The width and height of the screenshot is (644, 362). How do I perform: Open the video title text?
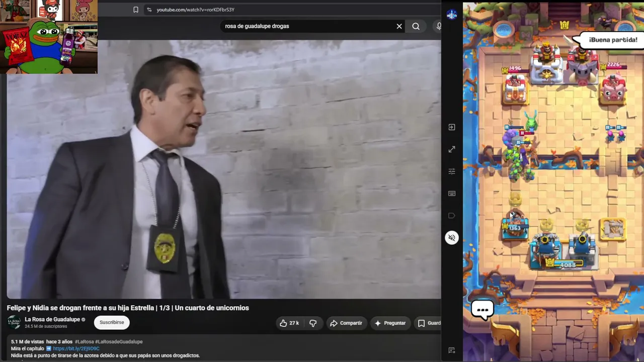pyautogui.click(x=128, y=308)
